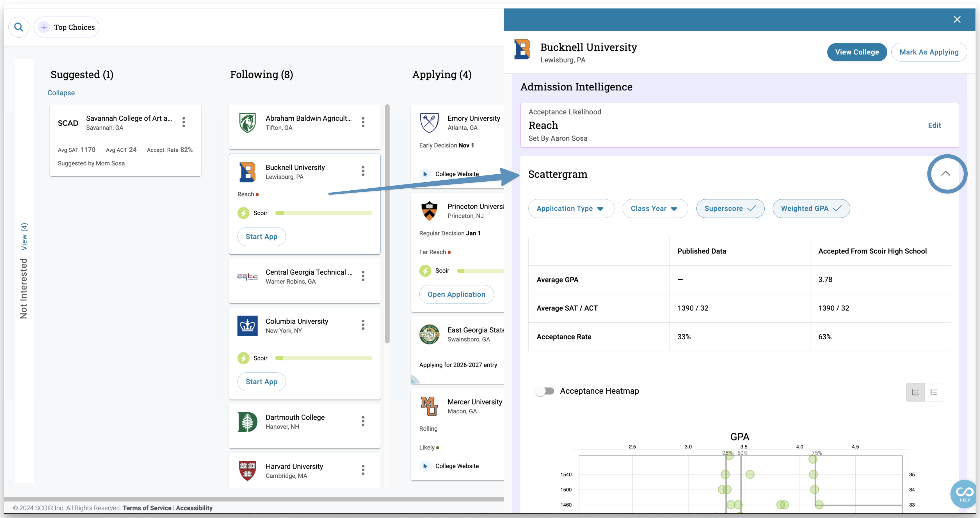Collapse the Suggested column
Viewport: 980px width, 518px height.
click(61, 93)
